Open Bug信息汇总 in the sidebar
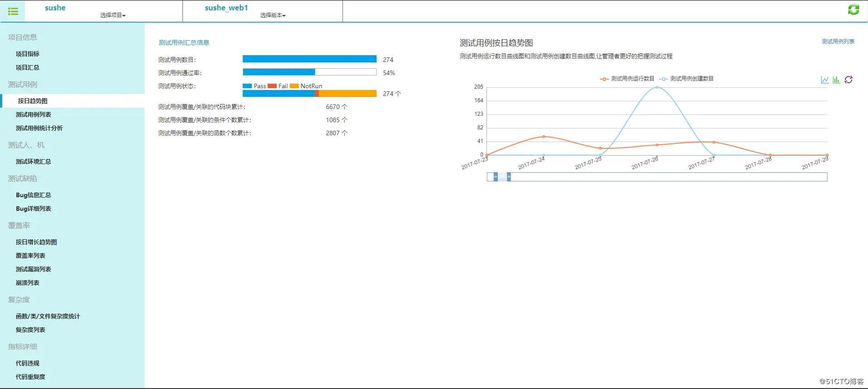Screen dimensions: 868x389 click(x=33, y=195)
